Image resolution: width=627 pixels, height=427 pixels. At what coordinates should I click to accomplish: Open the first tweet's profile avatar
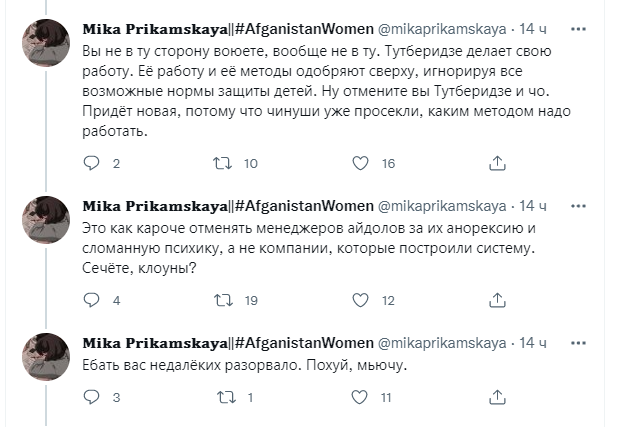(45, 42)
